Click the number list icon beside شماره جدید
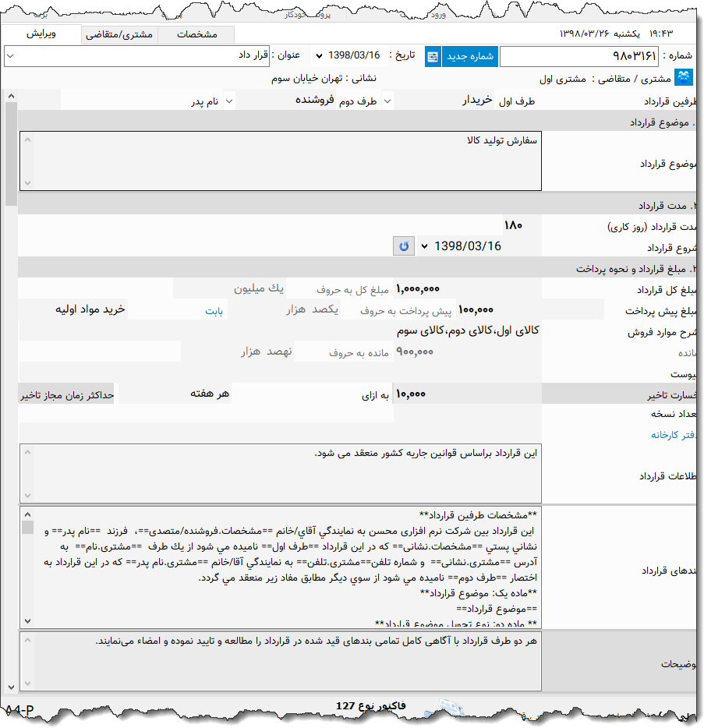 pos(432,56)
